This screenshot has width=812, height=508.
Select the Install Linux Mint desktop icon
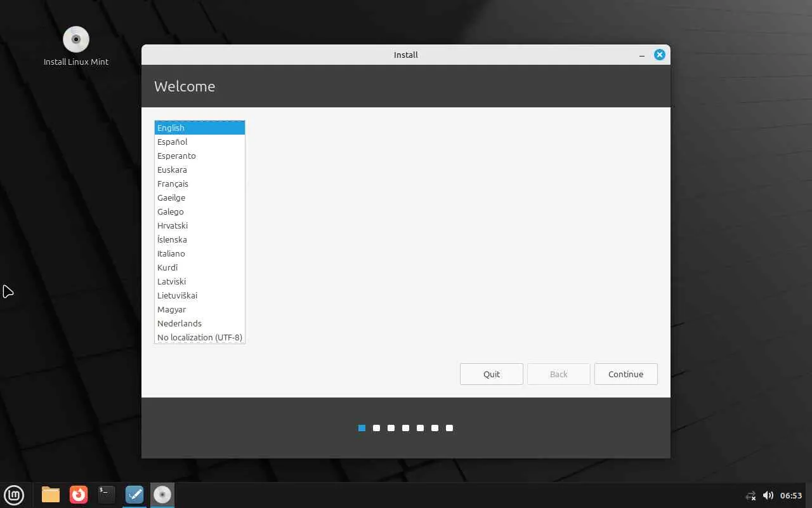(x=76, y=46)
